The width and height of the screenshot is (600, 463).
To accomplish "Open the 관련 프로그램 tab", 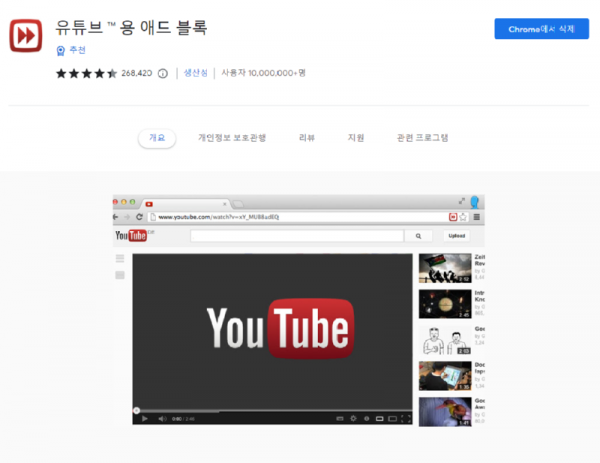I will 422,138.
